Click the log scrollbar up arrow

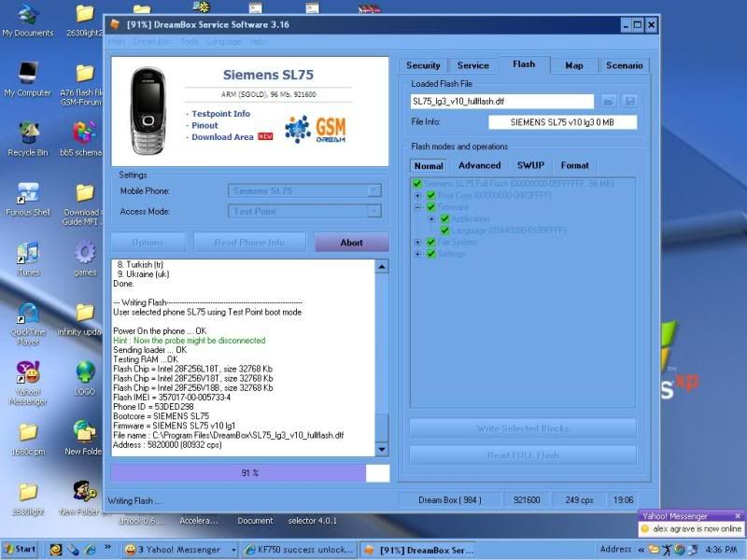point(382,267)
